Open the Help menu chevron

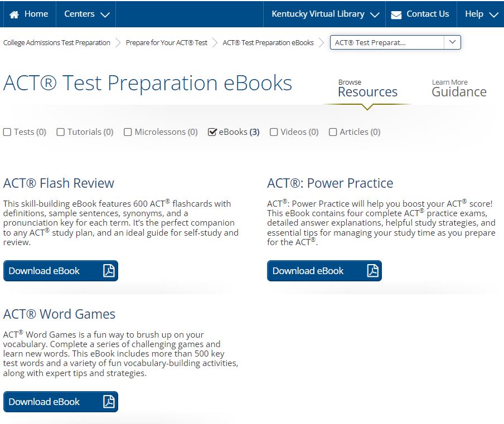(493, 15)
